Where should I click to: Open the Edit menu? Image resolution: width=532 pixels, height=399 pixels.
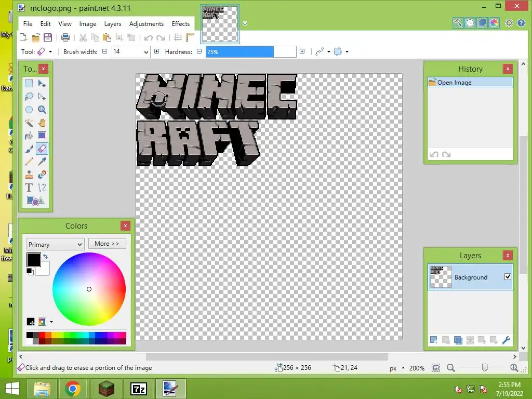point(46,24)
